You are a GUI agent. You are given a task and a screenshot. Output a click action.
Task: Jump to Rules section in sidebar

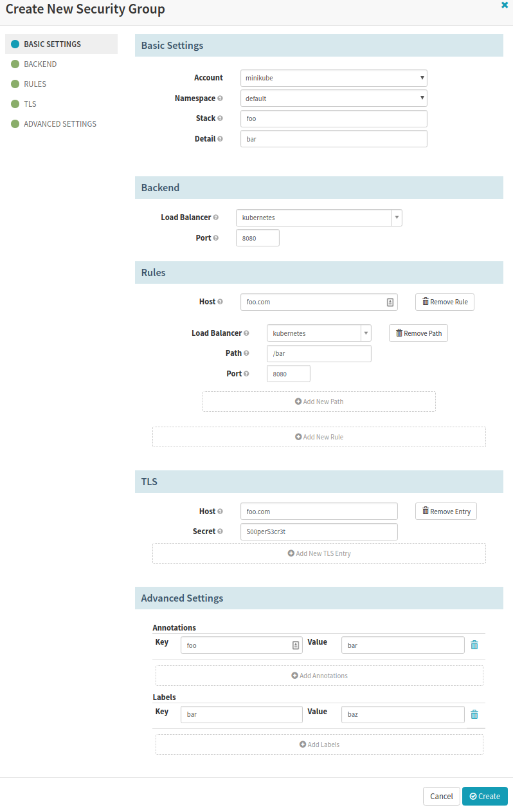pyautogui.click(x=35, y=84)
